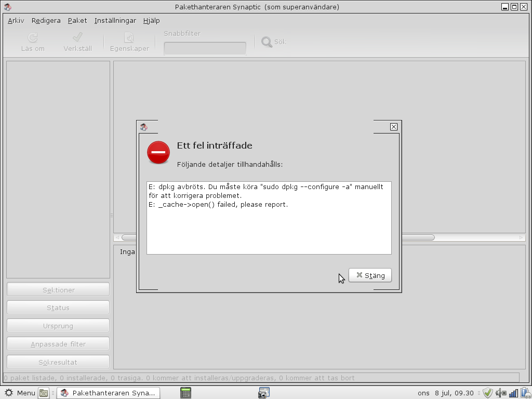The width and height of the screenshot is (532, 399).
Task: Open the Hjälp menu
Action: point(151,21)
